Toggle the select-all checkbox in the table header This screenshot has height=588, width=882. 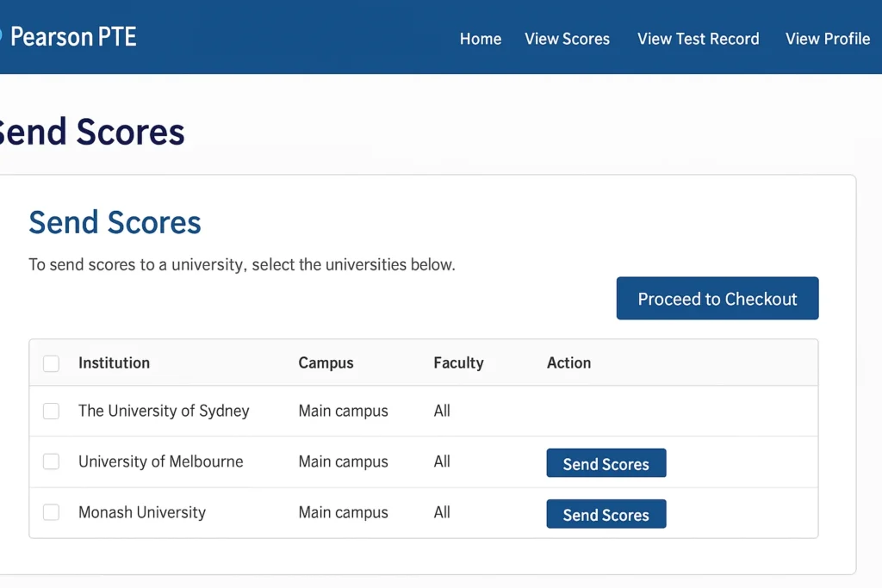click(51, 362)
